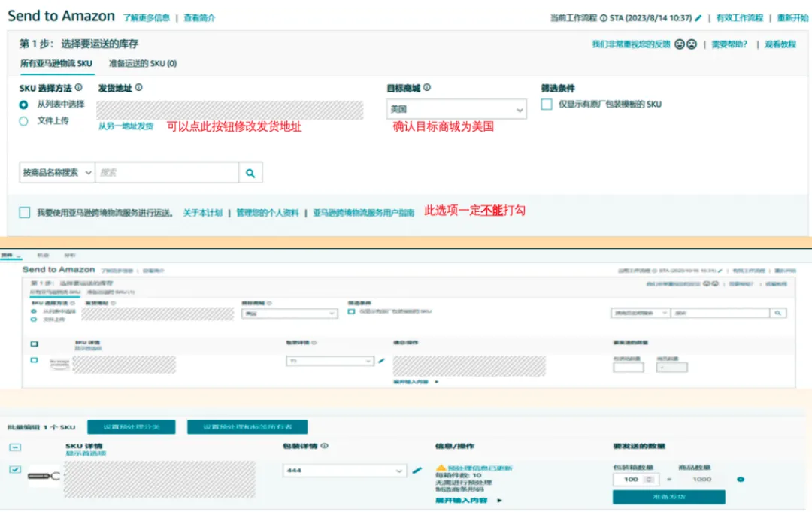812x512 pixels.
Task: Click the happy face feedback icon
Action: point(680,44)
